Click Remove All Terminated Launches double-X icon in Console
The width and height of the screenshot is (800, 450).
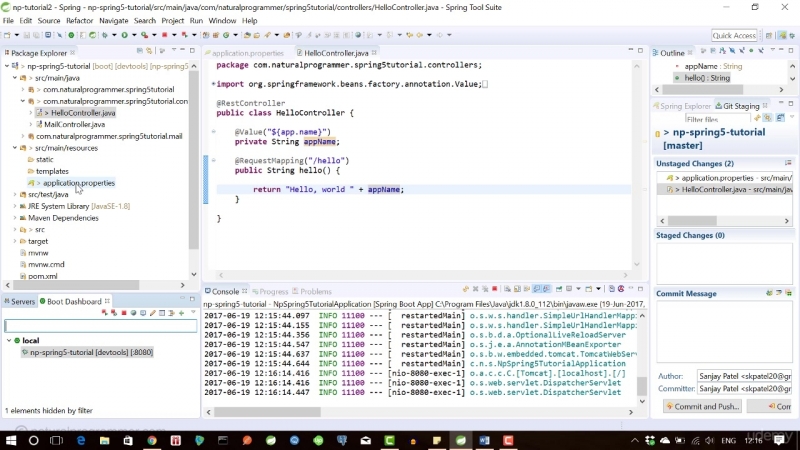(485, 289)
